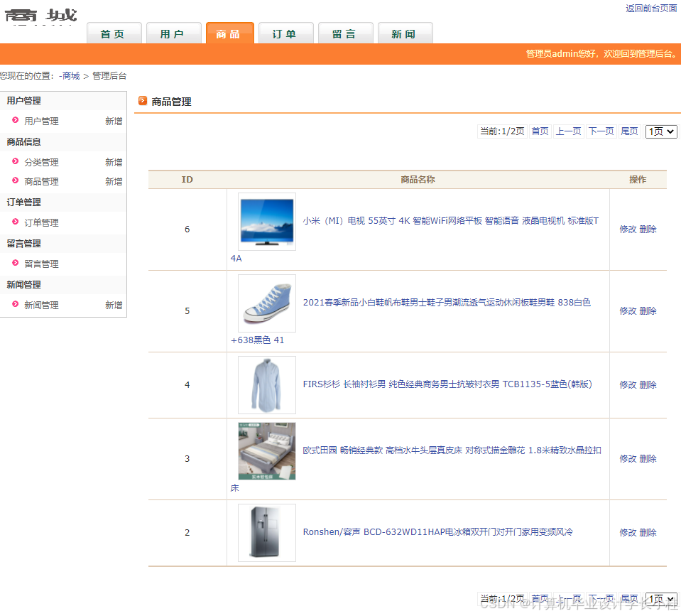Go to 首页 in top pagination

[540, 131]
